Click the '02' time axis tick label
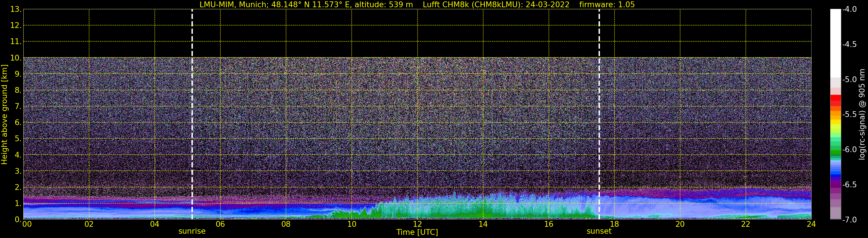 [89, 224]
